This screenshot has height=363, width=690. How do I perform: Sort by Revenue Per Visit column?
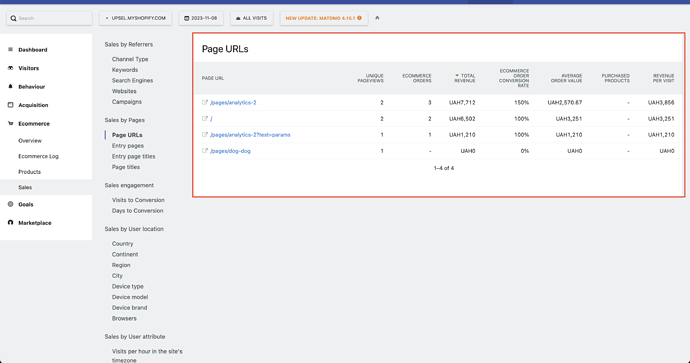664,78
